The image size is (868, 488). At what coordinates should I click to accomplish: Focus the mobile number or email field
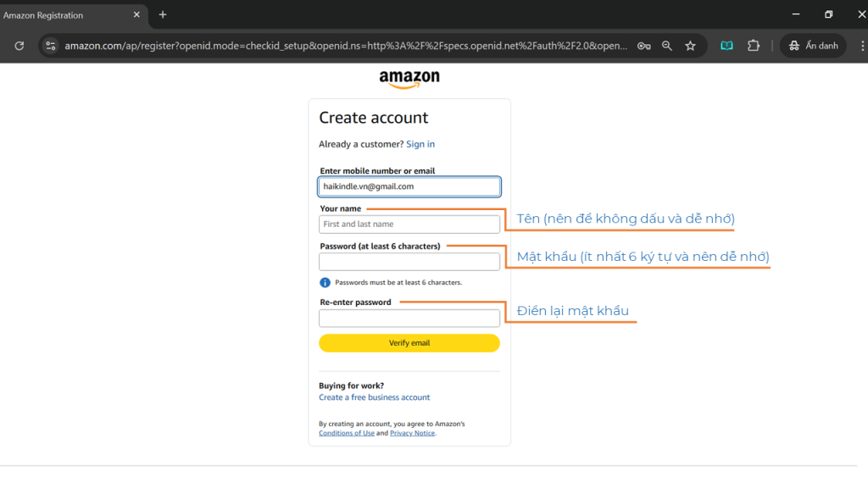409,186
